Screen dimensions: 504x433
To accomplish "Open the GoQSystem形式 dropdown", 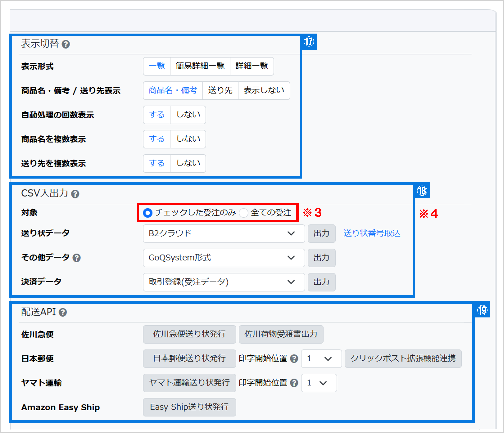I will (223, 258).
